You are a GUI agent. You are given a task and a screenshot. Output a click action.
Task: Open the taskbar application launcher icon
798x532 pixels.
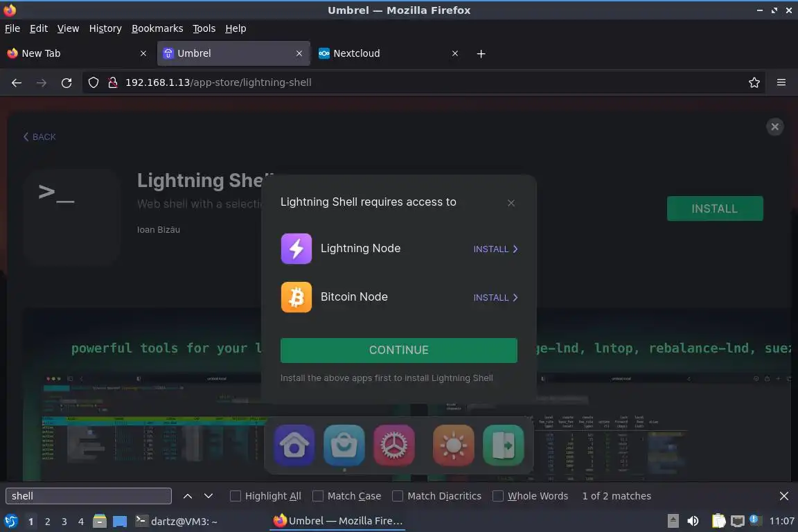tap(10, 522)
